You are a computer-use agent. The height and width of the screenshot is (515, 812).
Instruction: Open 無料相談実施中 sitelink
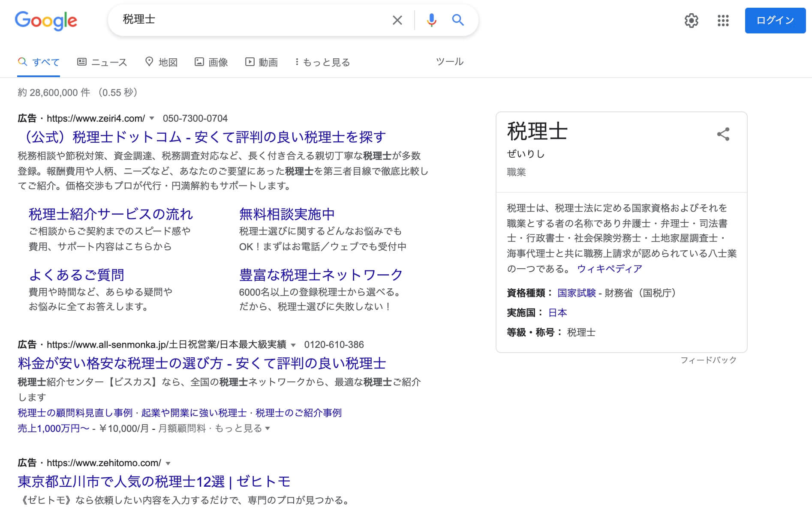287,214
